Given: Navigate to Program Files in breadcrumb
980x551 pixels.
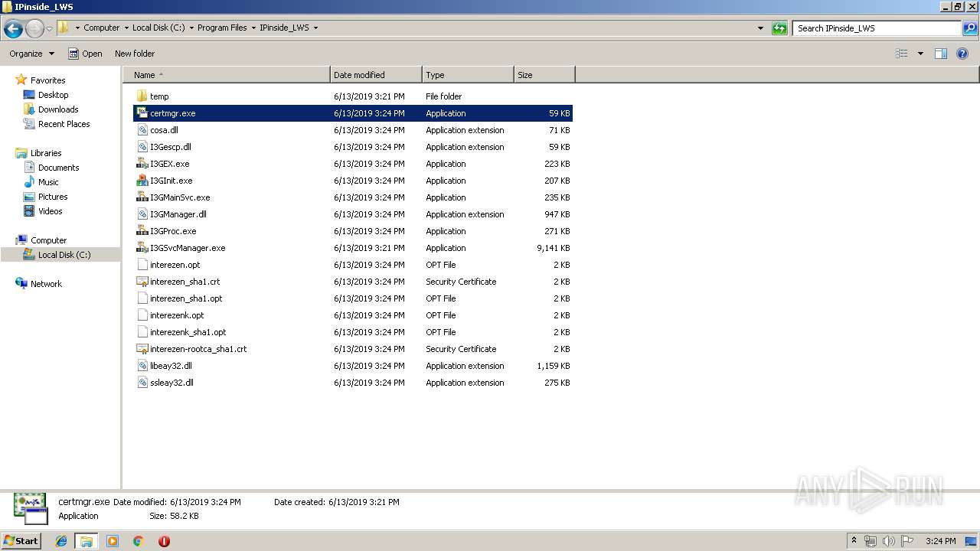Looking at the screenshot, I should tap(222, 28).
